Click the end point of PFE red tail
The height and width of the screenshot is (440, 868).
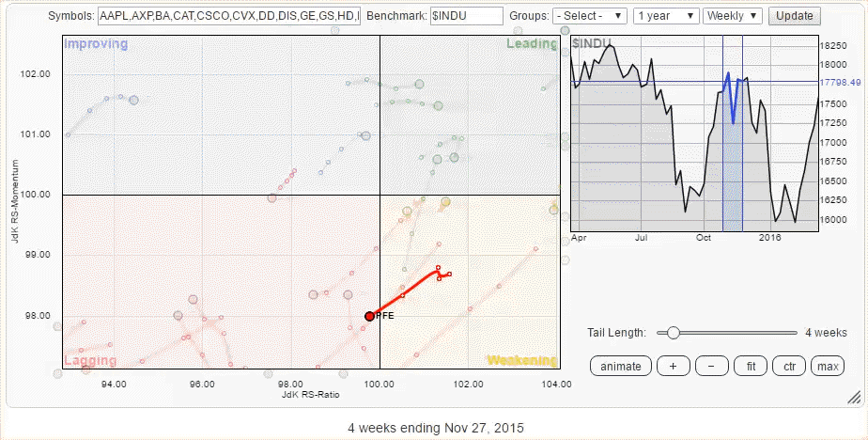(x=450, y=274)
